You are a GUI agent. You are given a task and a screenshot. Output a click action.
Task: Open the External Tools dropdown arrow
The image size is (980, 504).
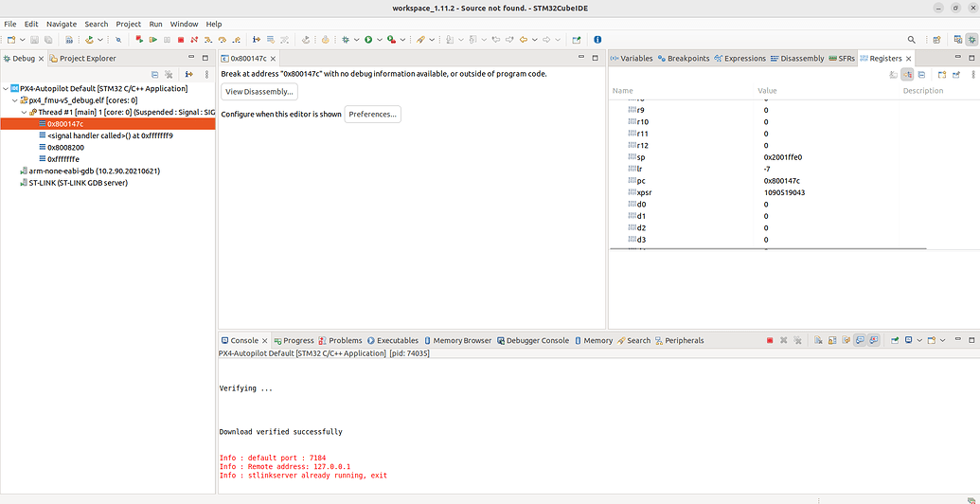(402, 40)
